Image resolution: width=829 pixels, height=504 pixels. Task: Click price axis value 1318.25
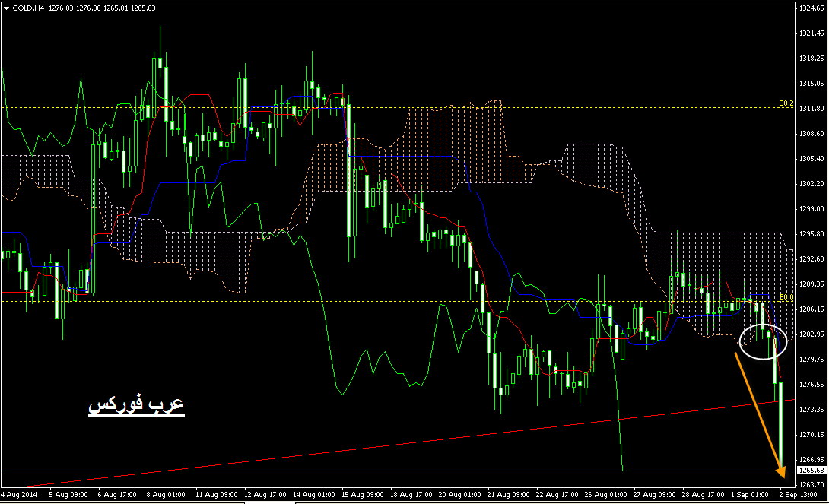812,59
